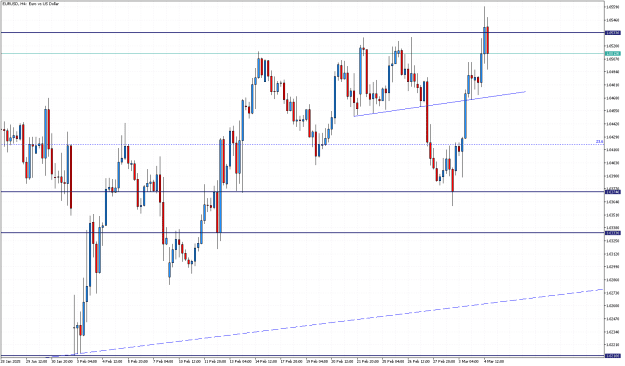Click the 19 Feb 04:00 time label
Screen dimensions: 625x366
click(x=317, y=361)
